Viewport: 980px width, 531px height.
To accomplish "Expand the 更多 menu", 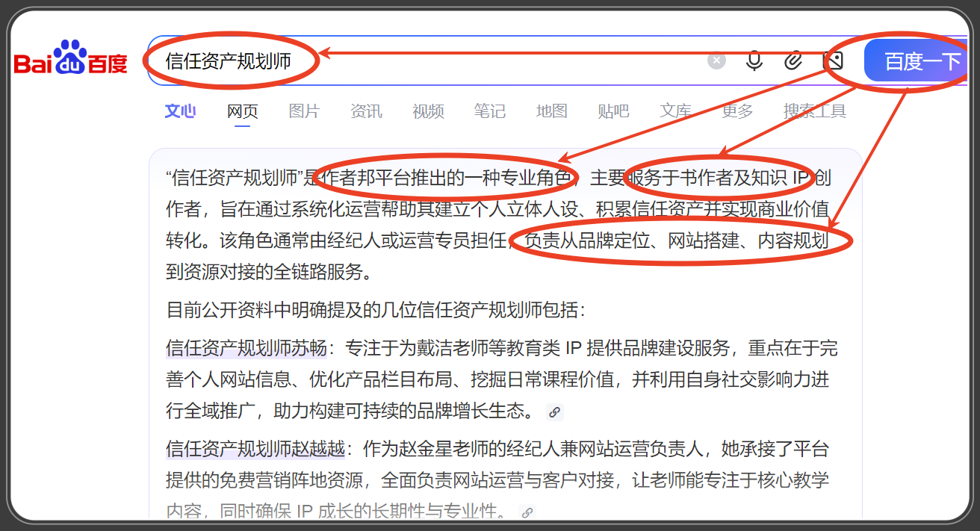I will click(x=737, y=111).
